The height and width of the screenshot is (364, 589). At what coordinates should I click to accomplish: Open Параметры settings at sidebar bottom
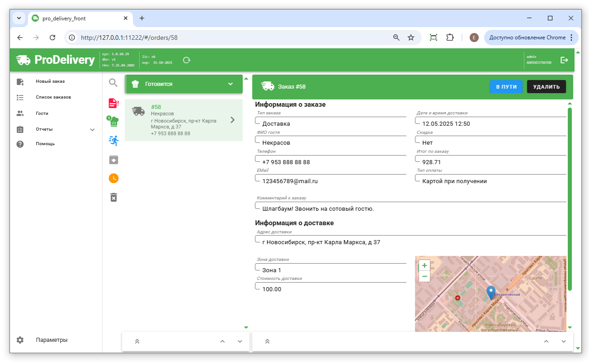coord(52,340)
